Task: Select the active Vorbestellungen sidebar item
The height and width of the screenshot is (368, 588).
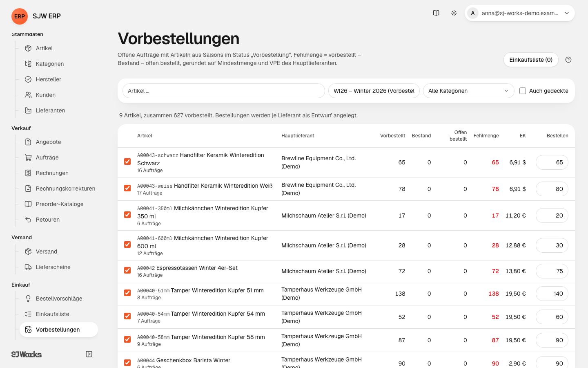Action: tap(59, 330)
